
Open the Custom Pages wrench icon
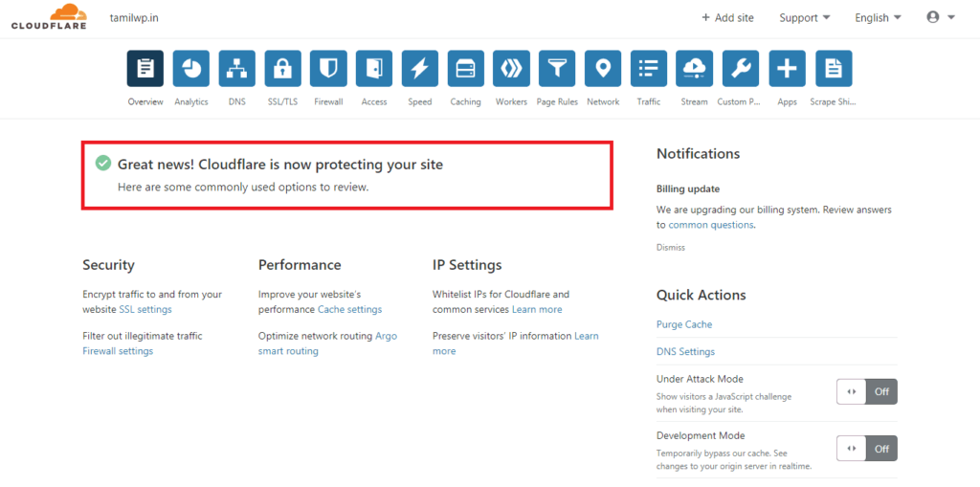click(x=741, y=68)
